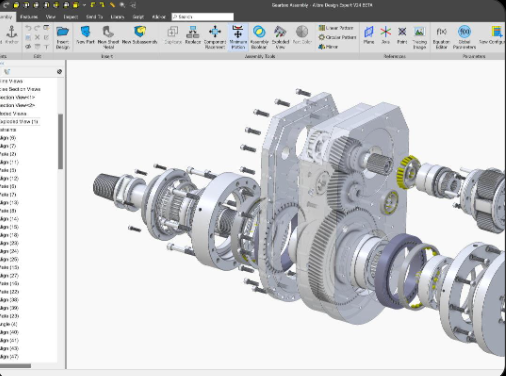The height and width of the screenshot is (376, 506).
Task: Click the Duplicate tool
Action: tap(173, 35)
